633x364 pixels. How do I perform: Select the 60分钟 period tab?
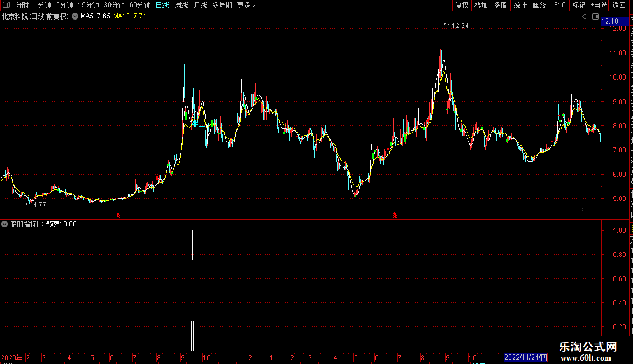139,5
